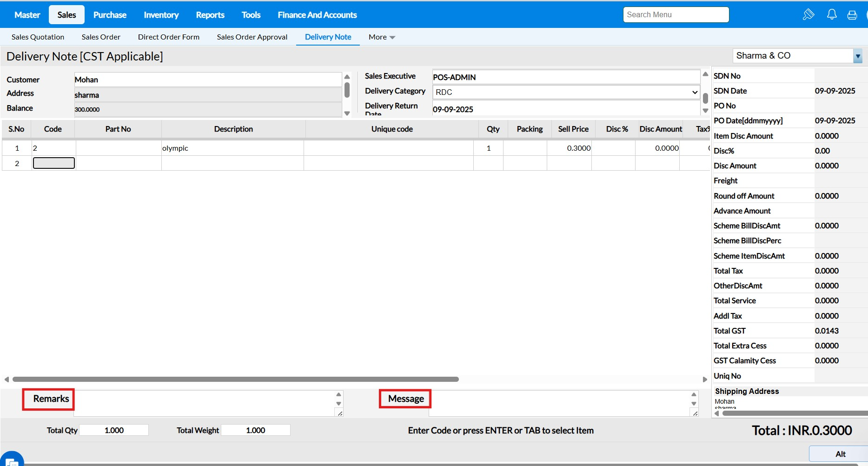Expand the More submenu

382,37
